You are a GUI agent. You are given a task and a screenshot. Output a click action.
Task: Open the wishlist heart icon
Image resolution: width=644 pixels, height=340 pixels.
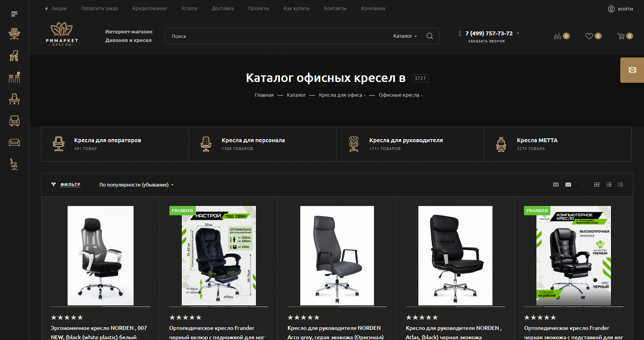589,36
